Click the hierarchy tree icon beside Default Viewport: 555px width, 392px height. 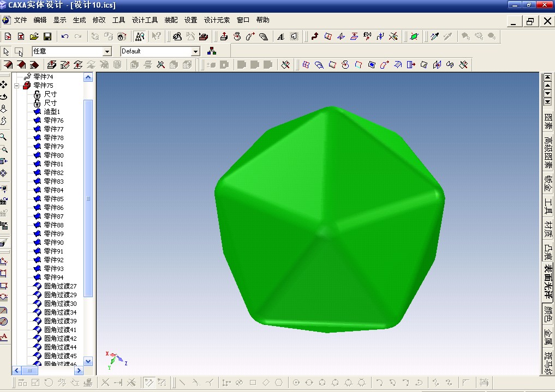coord(212,51)
